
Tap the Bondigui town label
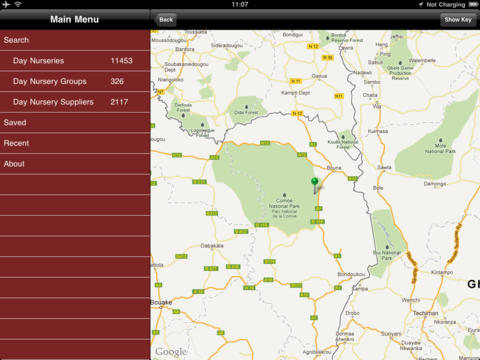tap(293, 35)
